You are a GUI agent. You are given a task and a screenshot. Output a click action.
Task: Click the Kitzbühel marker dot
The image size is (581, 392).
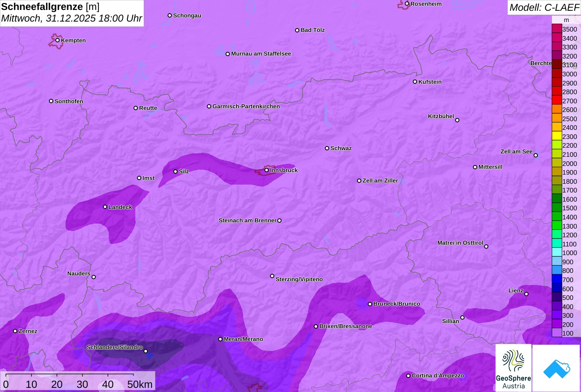pos(457,120)
